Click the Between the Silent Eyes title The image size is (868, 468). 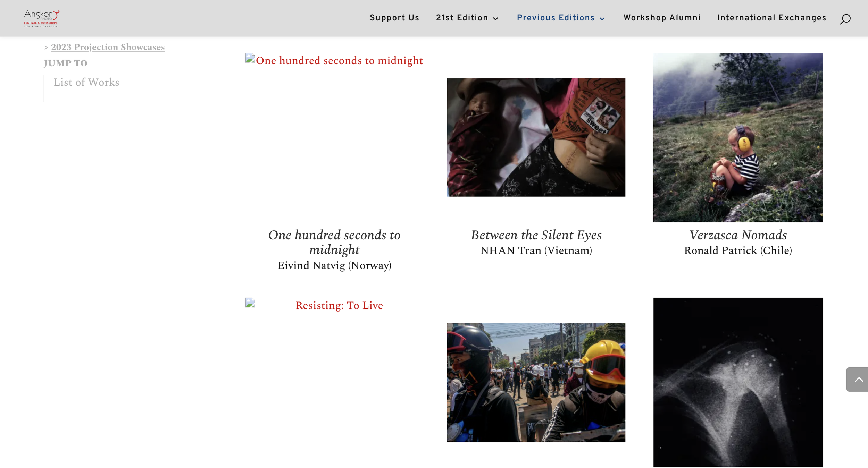click(536, 235)
